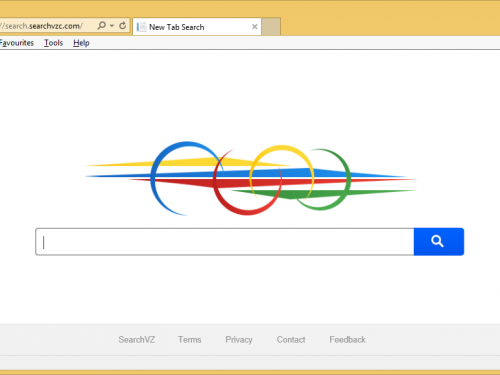Open the Privacy footer link
Viewport: 500px width, 375px height.
point(239,340)
